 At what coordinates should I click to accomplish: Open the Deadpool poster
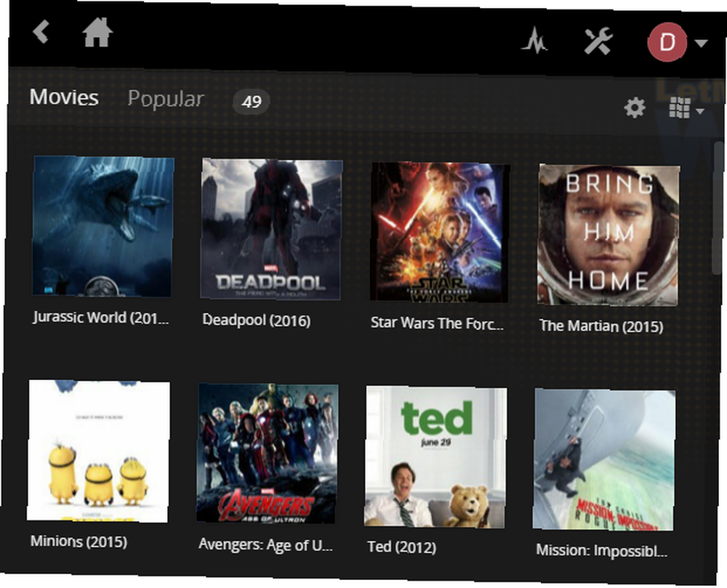[x=272, y=230]
